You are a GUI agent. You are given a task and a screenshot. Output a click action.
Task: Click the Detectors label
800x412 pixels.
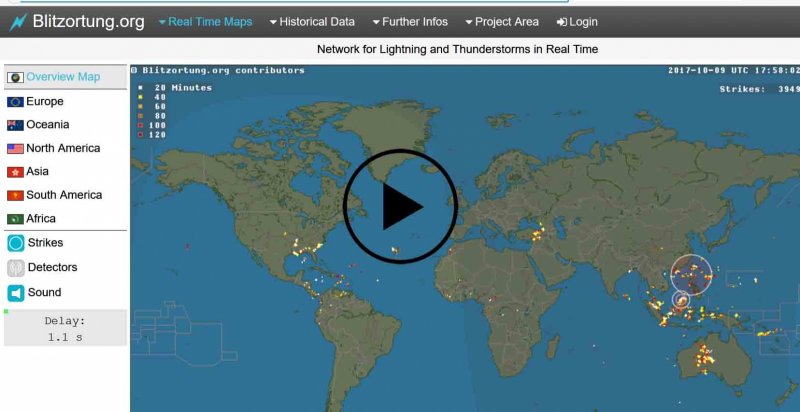pyautogui.click(x=53, y=267)
